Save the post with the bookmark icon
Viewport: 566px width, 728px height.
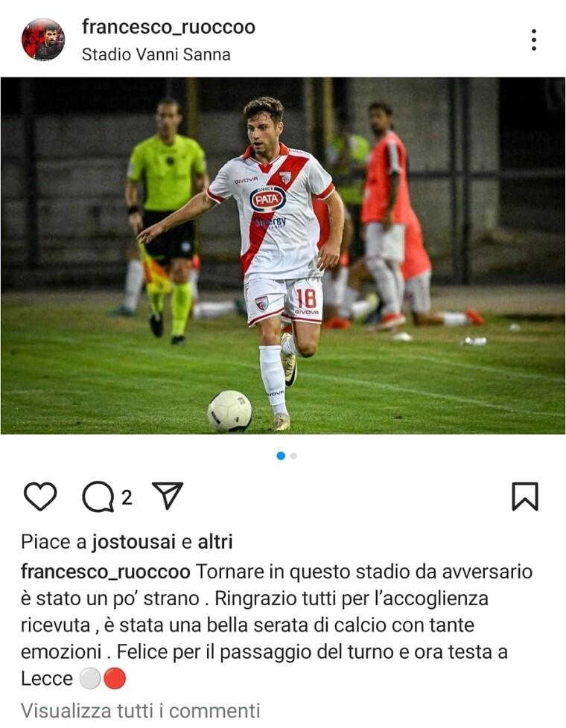click(525, 496)
